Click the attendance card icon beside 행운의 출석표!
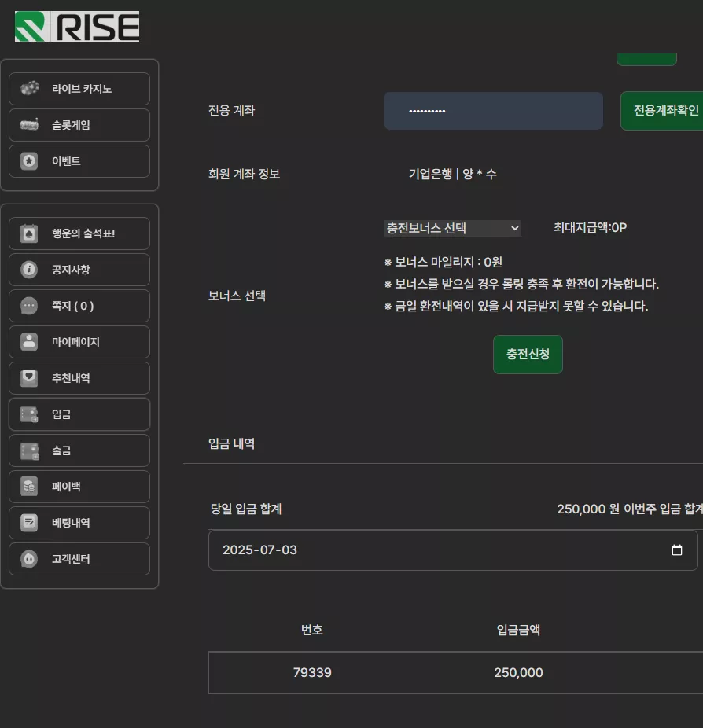This screenshot has width=703, height=728. [29, 233]
